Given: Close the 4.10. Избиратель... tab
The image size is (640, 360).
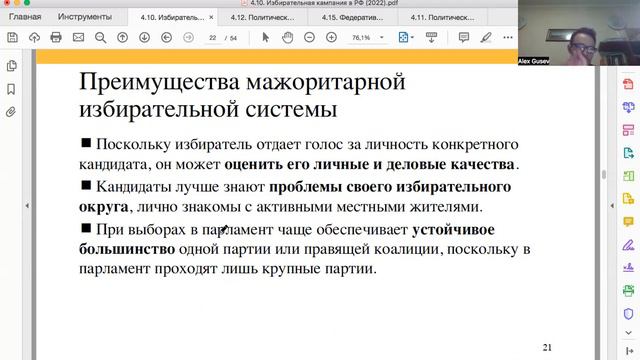Looking at the screenshot, I should [211, 18].
